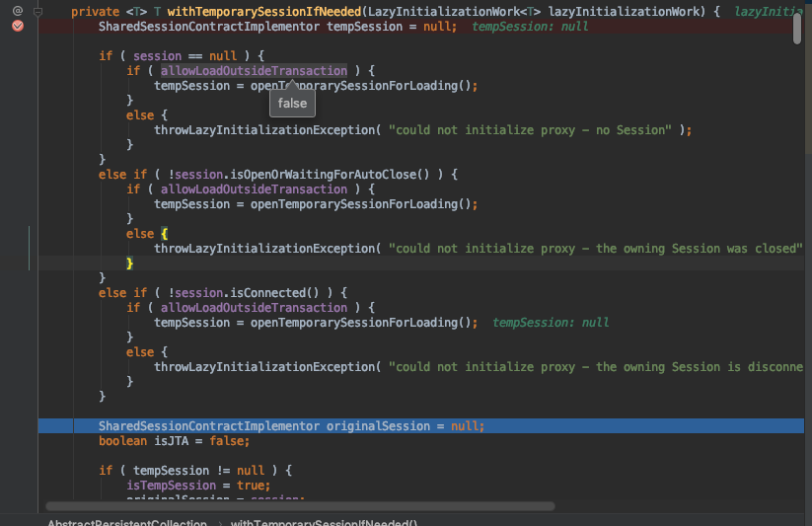
Task: Click the @ annotation gutter icon
Action: [x=17, y=11]
